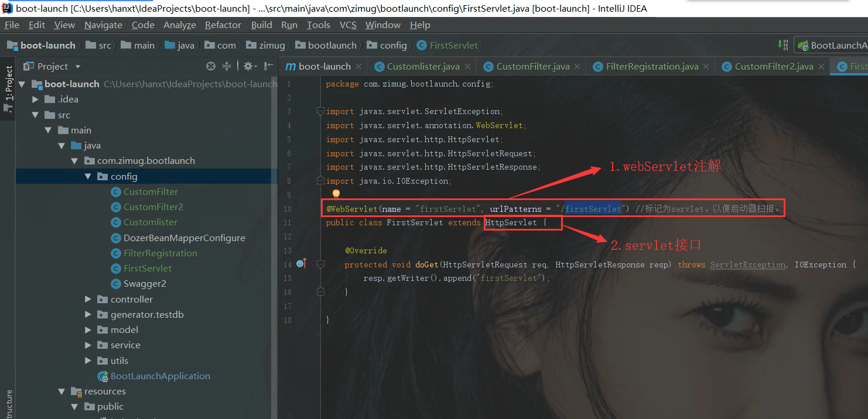Click the Swagger2 class icon
868x419 pixels.
(116, 284)
